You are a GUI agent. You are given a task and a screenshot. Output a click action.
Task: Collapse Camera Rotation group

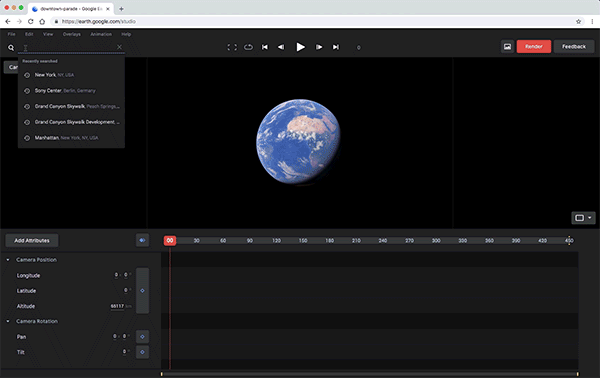(x=8, y=321)
